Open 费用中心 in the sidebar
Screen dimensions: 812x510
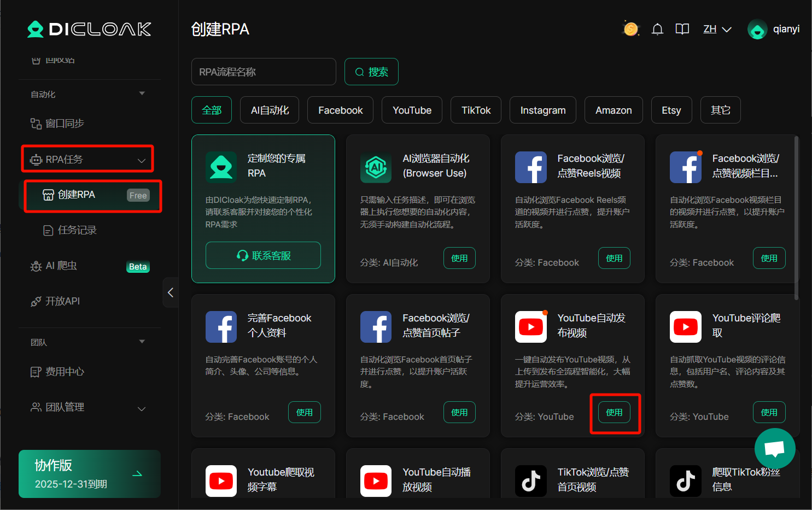pyautogui.click(x=65, y=372)
